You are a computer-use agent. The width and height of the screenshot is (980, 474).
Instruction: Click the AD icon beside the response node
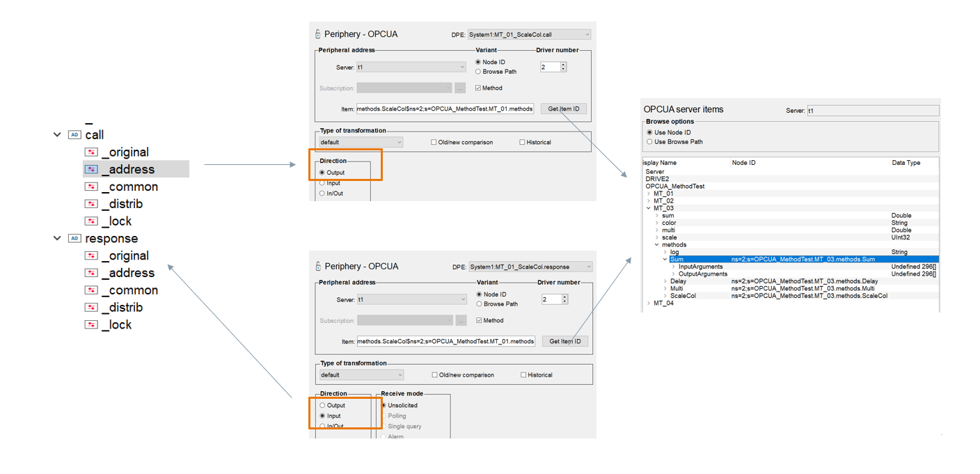75,239
